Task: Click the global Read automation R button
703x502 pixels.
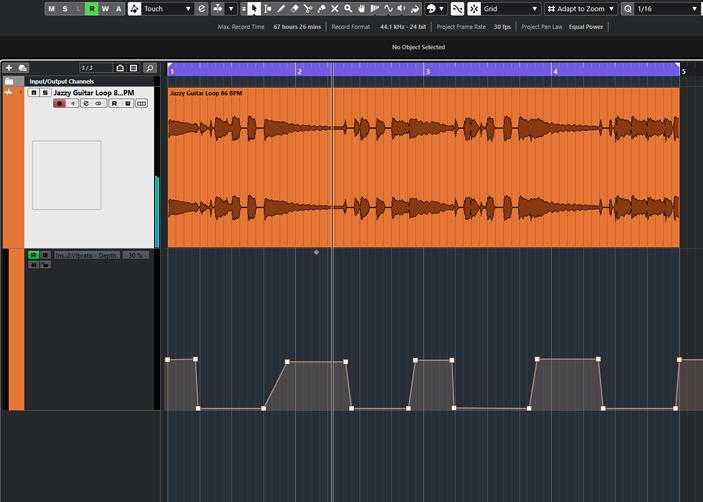Action: pyautogui.click(x=92, y=9)
